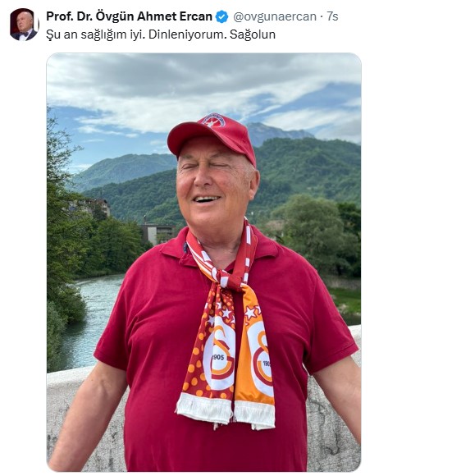Click the tweet text starting with Şu an sağlığım
The width and height of the screenshot is (452, 476).
click(161, 34)
